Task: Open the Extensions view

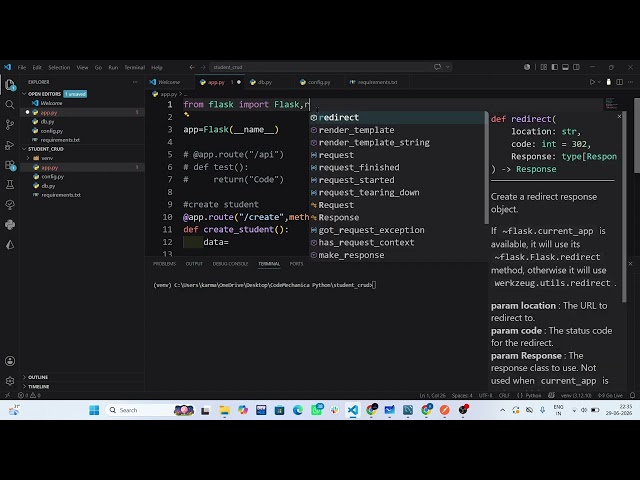Action: (10, 165)
